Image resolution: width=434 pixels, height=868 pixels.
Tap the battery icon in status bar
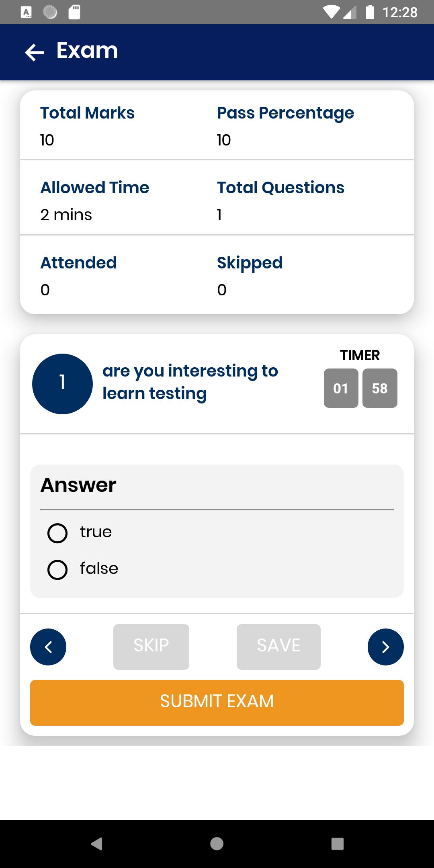pyautogui.click(x=370, y=12)
